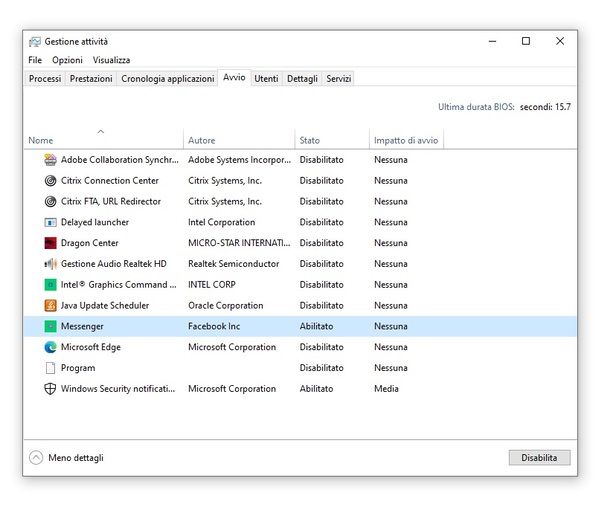Click the Windows Security shield icon
The image size is (610, 507).
coord(50,389)
